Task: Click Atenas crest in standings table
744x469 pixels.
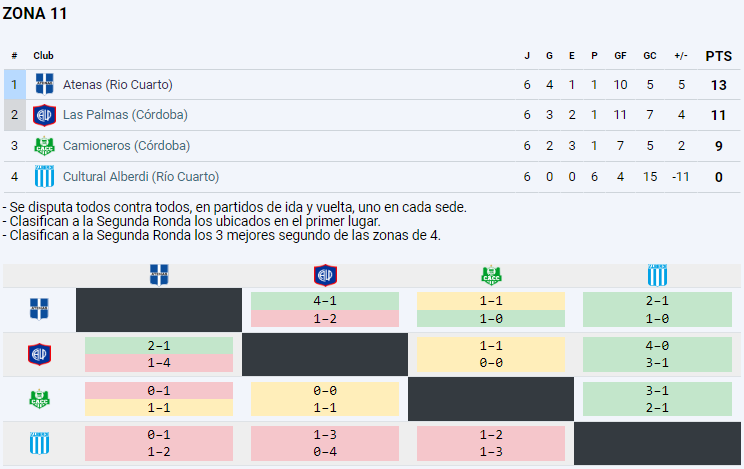Action: (x=45, y=84)
